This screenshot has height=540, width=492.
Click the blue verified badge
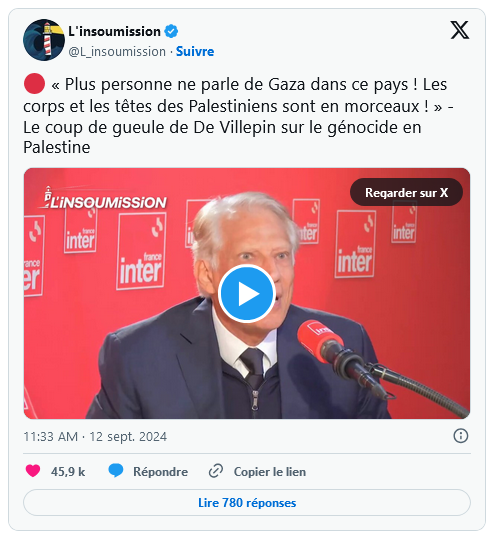[x=171, y=31]
